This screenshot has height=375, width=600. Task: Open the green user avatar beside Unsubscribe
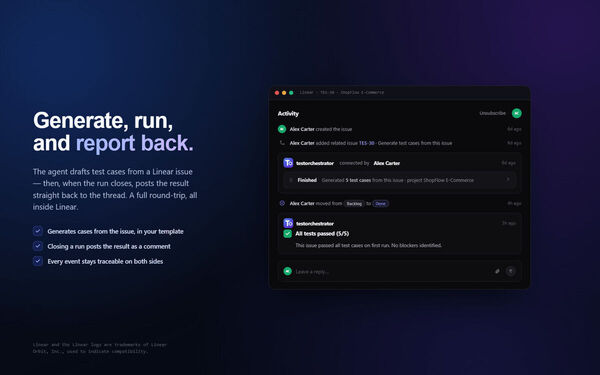click(x=517, y=113)
